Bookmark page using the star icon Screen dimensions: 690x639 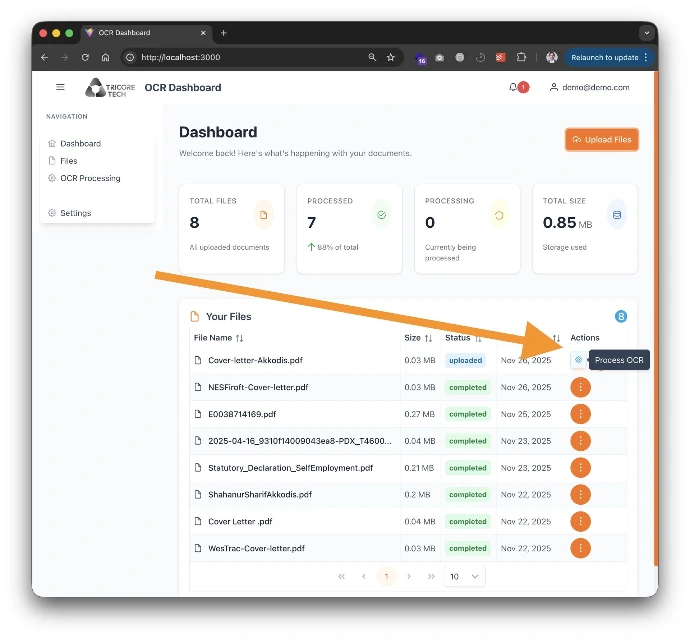(x=391, y=58)
